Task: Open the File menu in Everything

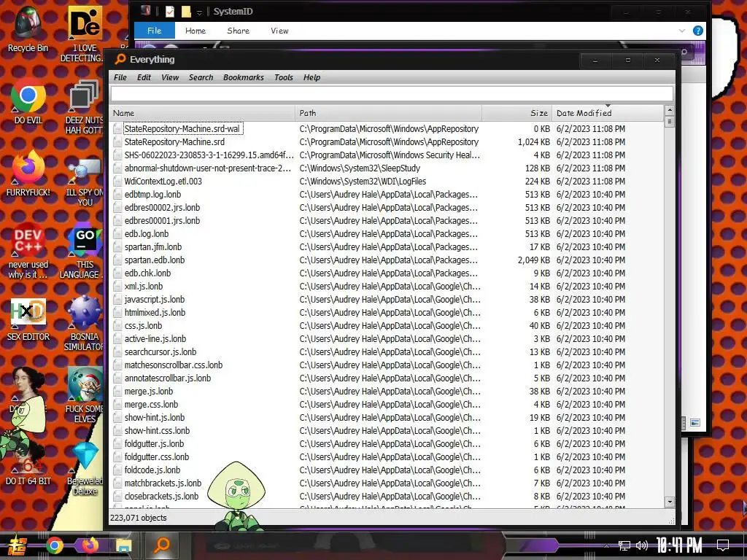Action: coord(120,77)
